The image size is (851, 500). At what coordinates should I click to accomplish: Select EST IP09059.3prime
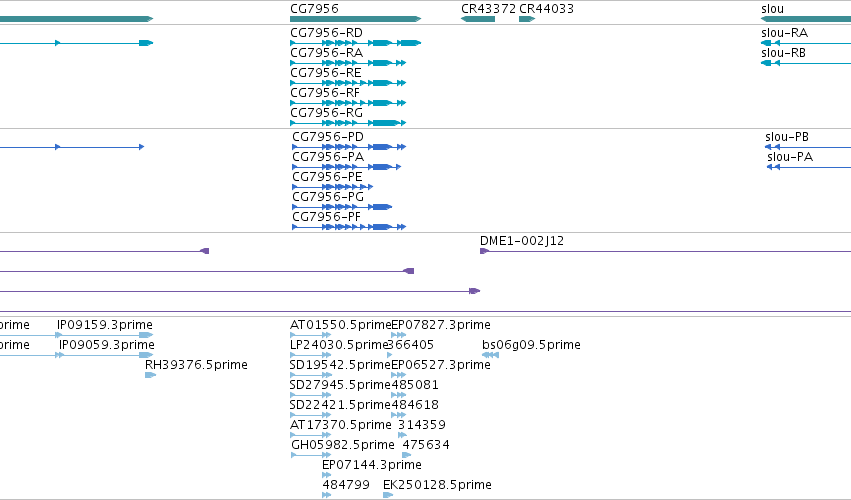[x=107, y=345]
